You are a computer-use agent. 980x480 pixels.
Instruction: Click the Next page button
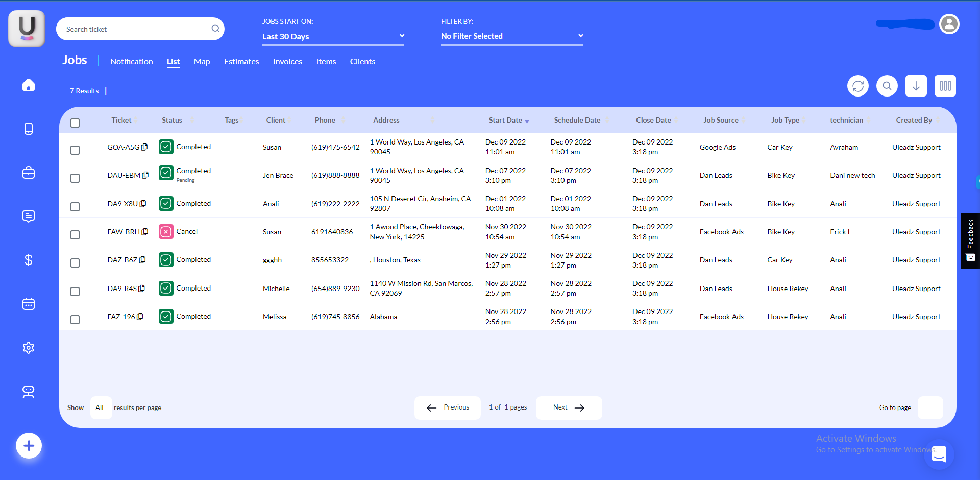pos(569,407)
